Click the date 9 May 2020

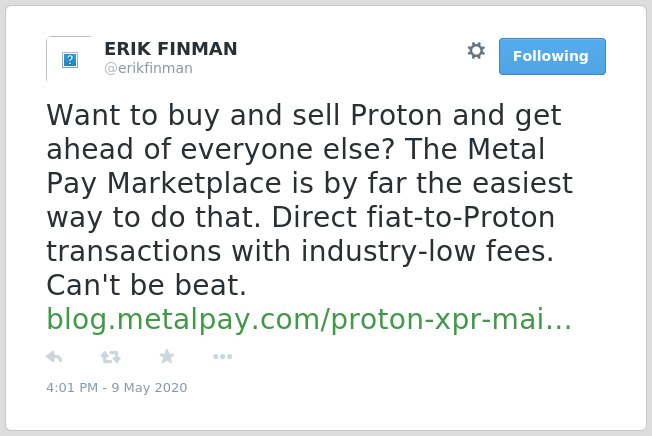[x=149, y=387]
